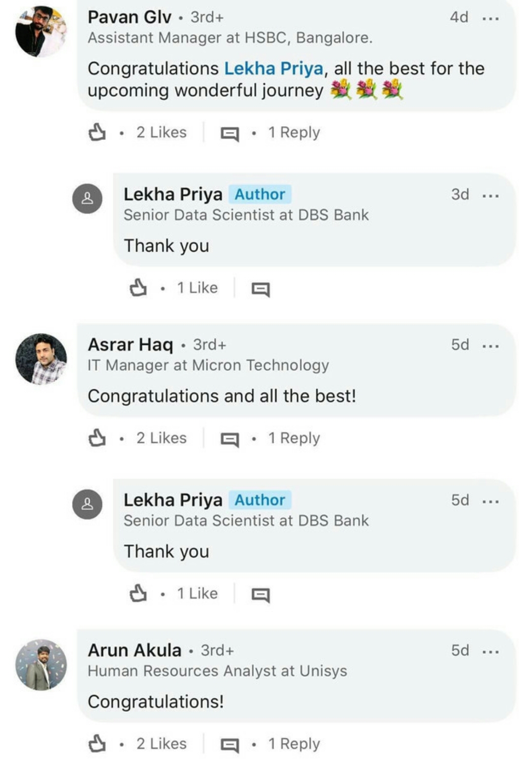Reply icon under Asrar Haq's comment
The height and width of the screenshot is (768, 532).
(x=230, y=439)
